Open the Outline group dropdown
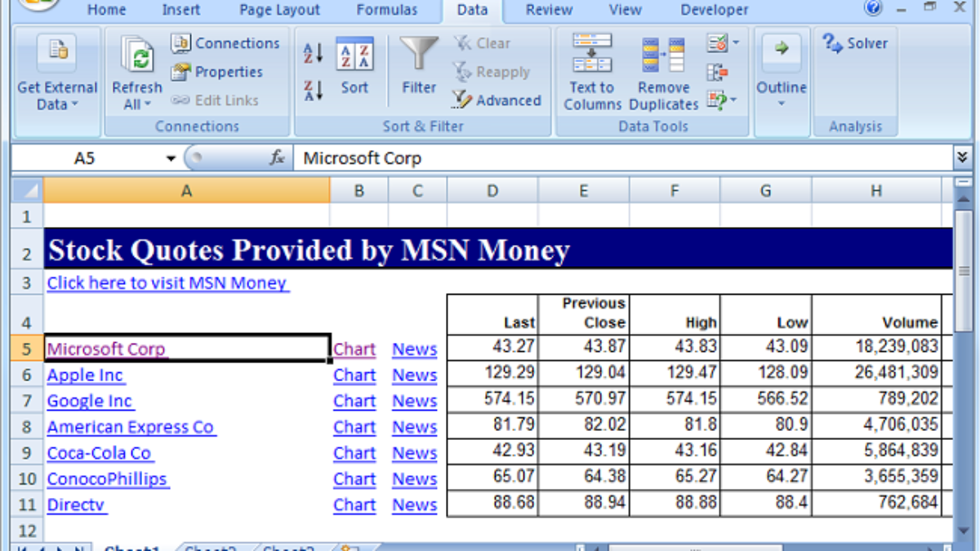 [782, 104]
